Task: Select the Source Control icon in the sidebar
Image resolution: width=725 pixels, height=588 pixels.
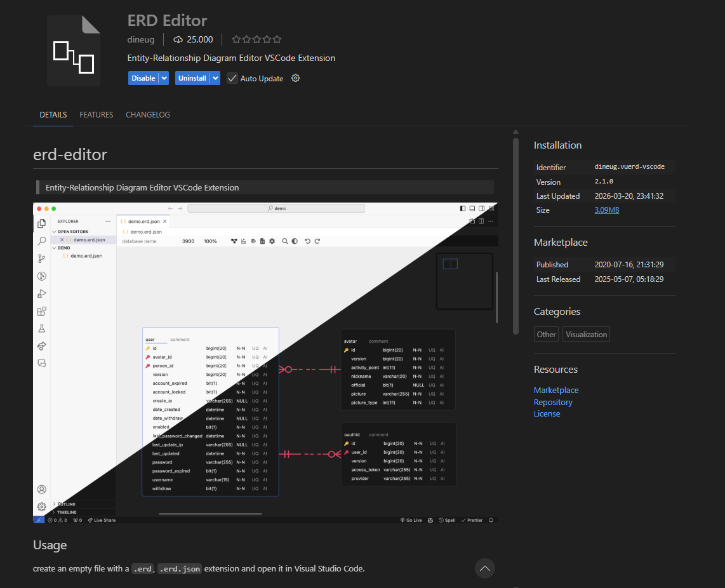Action: tap(41, 258)
